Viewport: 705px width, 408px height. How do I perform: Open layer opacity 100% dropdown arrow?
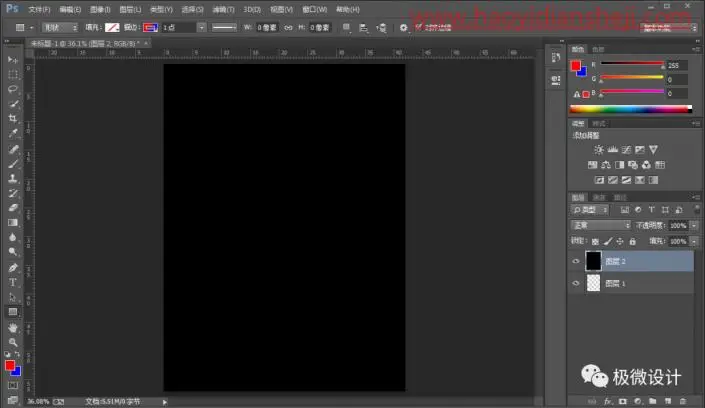coord(694,225)
